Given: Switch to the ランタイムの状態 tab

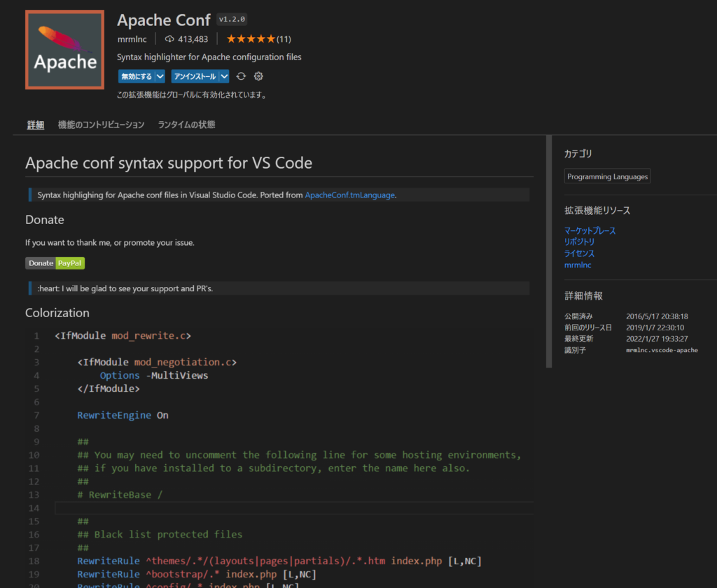Looking at the screenshot, I should pos(186,125).
